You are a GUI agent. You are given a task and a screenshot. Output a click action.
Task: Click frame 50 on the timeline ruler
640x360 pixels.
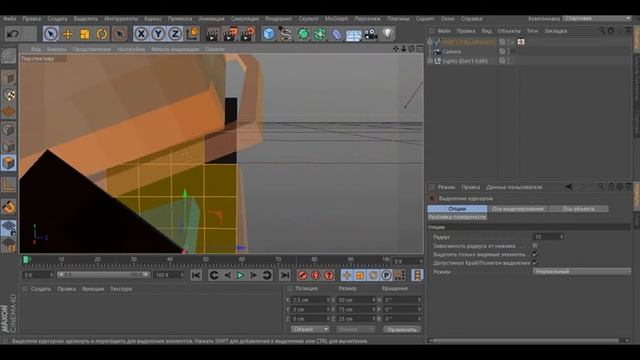(206, 260)
